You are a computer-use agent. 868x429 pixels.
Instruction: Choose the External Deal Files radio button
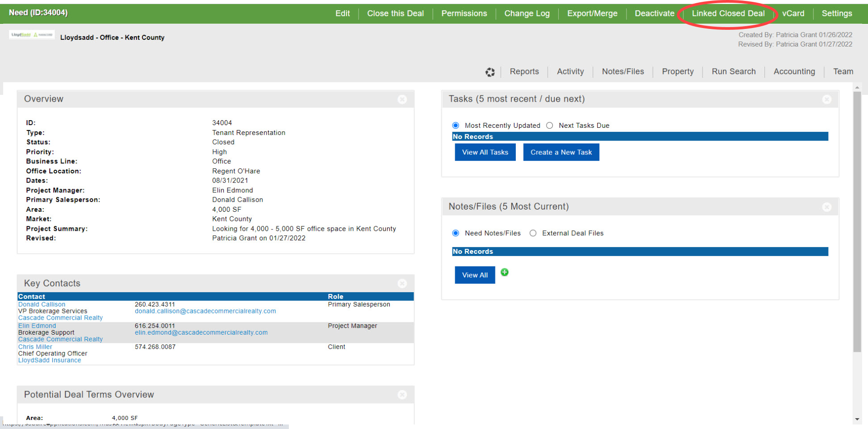pos(533,233)
